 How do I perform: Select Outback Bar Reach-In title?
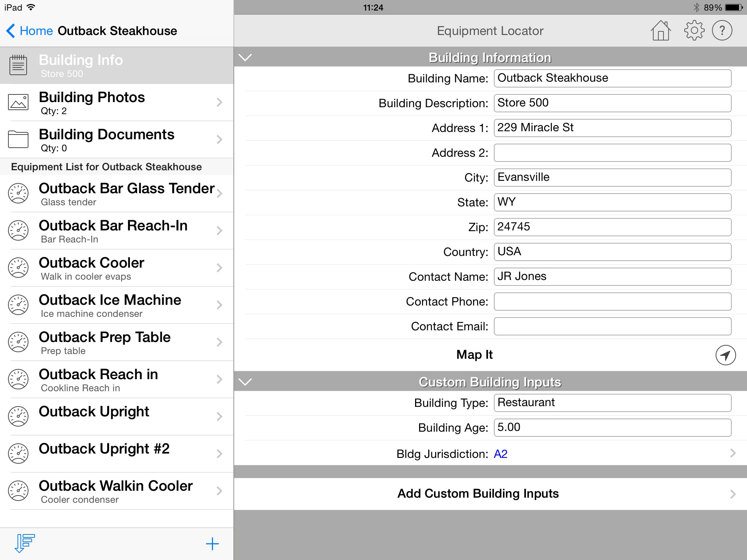[x=113, y=226]
